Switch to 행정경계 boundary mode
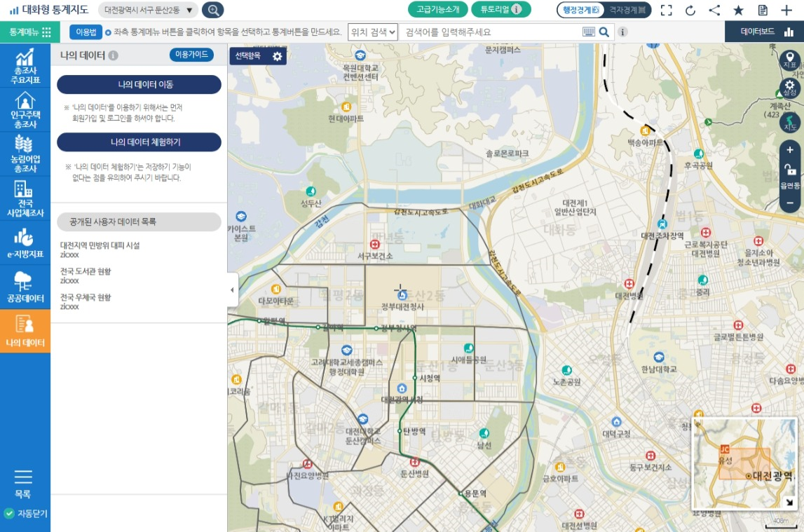The height and width of the screenshot is (532, 804). click(580, 10)
